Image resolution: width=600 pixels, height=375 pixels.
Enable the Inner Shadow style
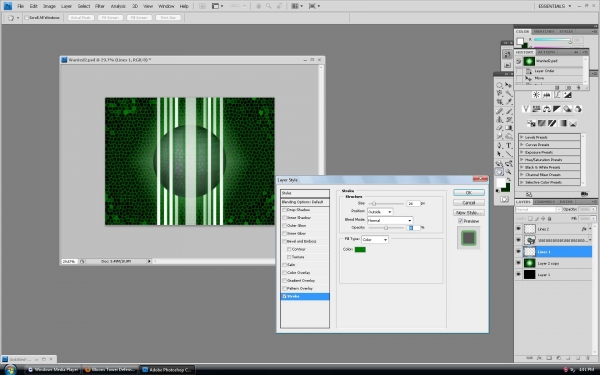click(284, 218)
